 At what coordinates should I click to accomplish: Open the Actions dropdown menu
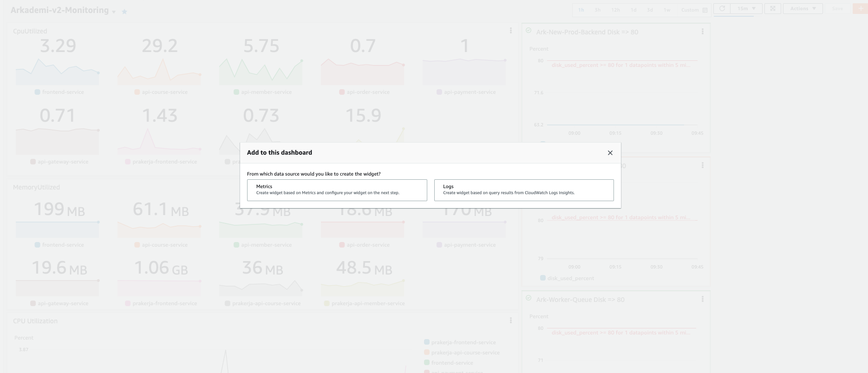click(x=803, y=9)
